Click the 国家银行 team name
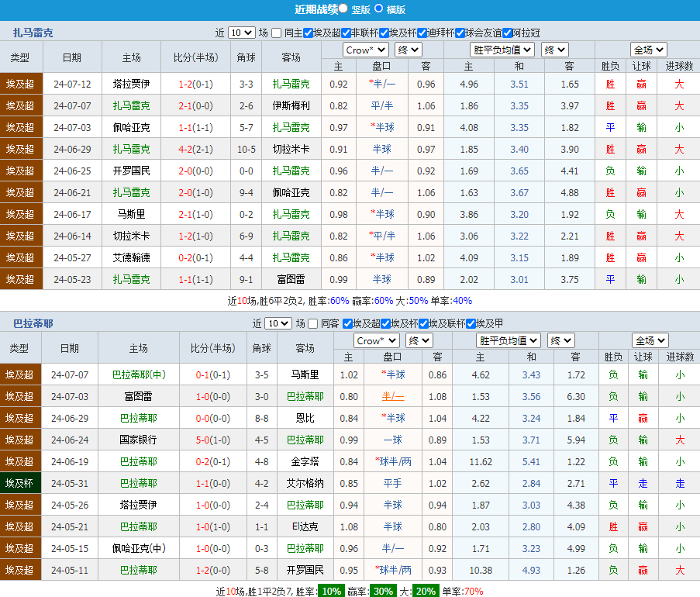700x597 pixels. pyautogui.click(x=138, y=440)
